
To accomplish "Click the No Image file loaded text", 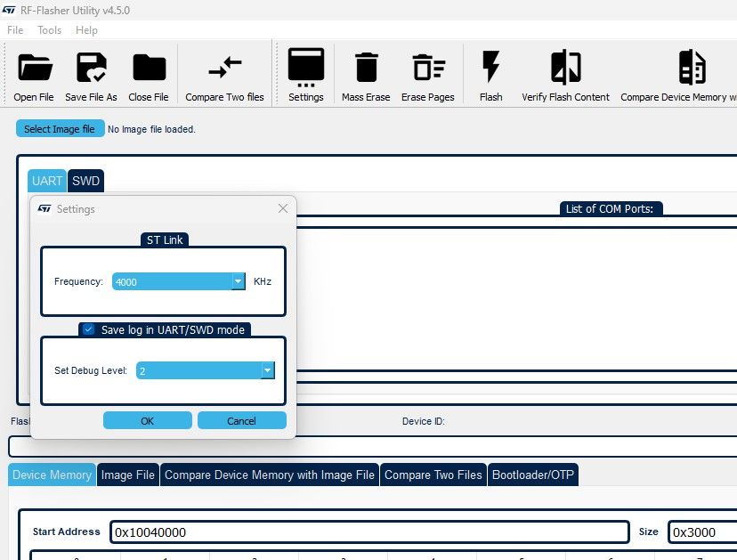I will (x=151, y=129).
